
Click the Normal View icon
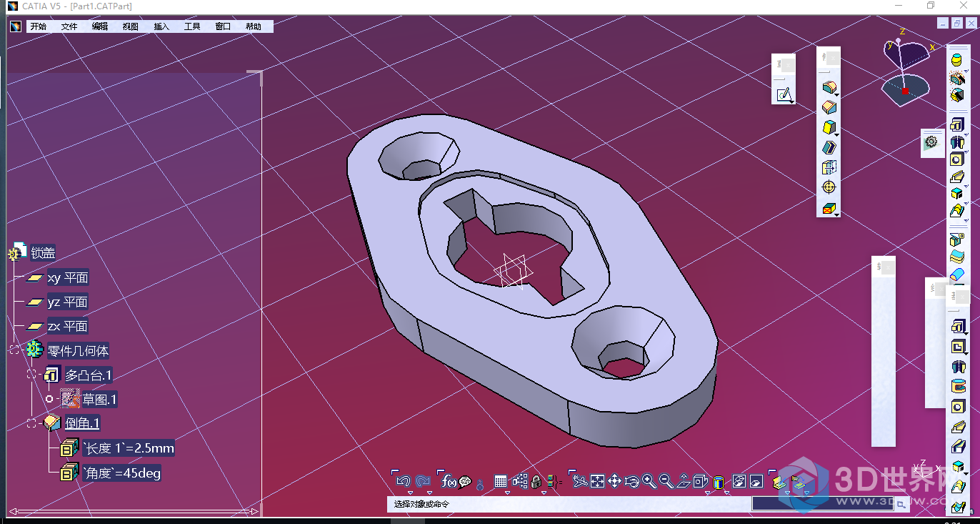[683, 481]
